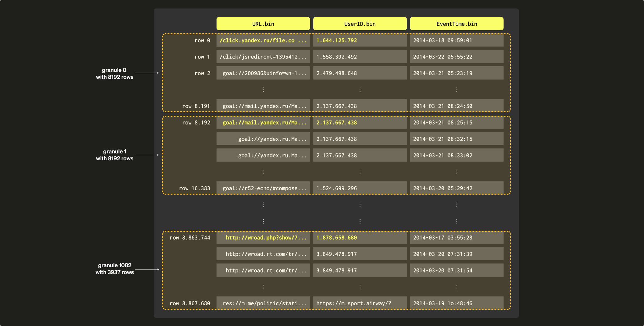Screen dimensions: 644x326
Task: Select the highlighted http://wroad.php?show URL cell
Action: [263, 238]
